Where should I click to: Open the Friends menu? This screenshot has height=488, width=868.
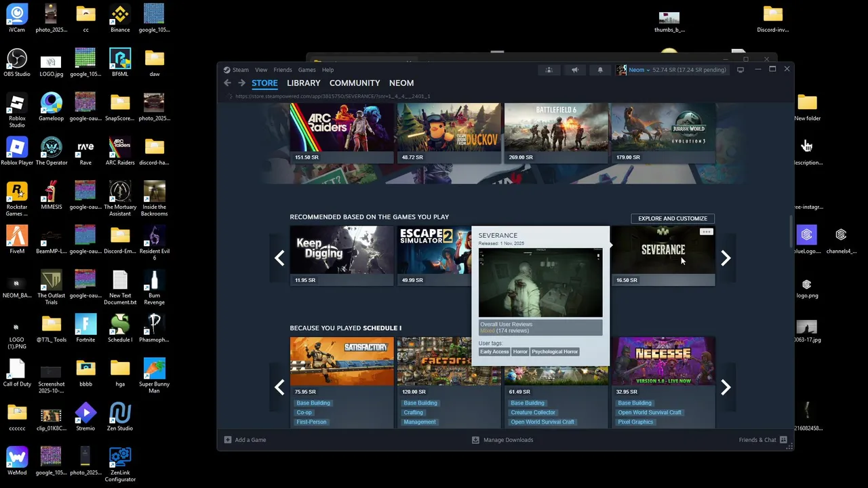(283, 70)
